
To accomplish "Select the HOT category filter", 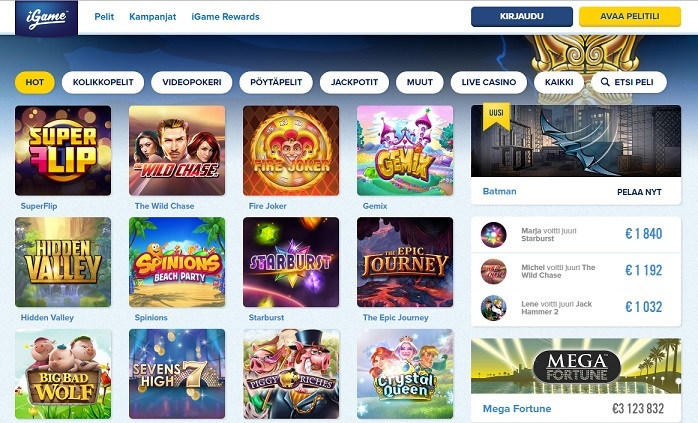I will pos(35,82).
